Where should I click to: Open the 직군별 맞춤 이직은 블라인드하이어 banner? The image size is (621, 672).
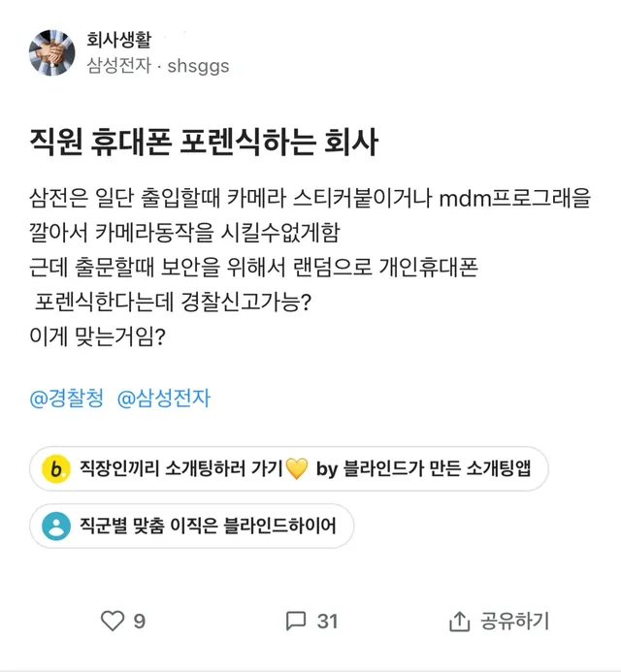191,527
